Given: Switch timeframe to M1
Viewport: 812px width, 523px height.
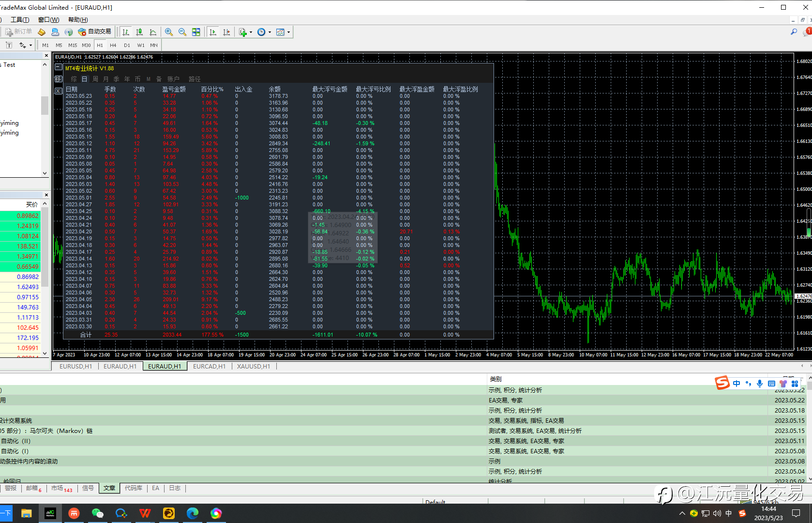Looking at the screenshot, I should [x=45, y=45].
